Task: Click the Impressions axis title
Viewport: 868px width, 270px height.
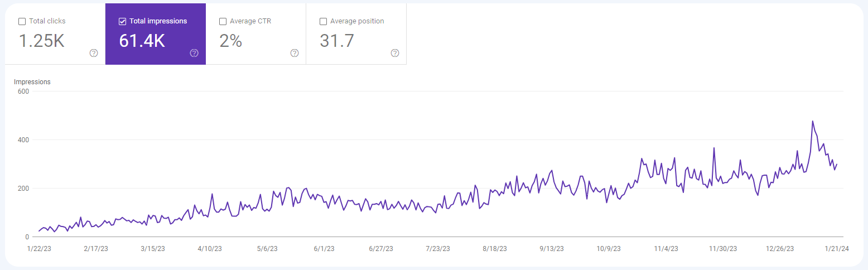Action: pyautogui.click(x=32, y=82)
